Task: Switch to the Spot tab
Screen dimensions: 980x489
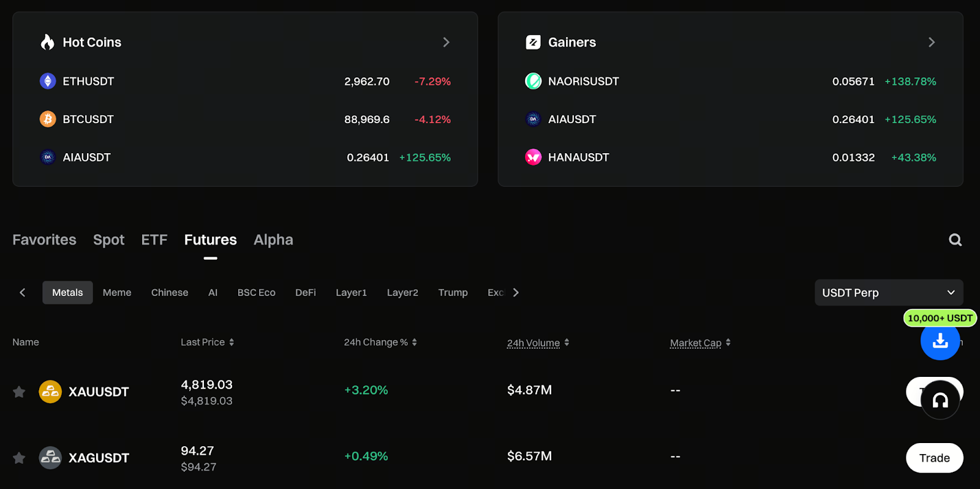Action: (108, 240)
